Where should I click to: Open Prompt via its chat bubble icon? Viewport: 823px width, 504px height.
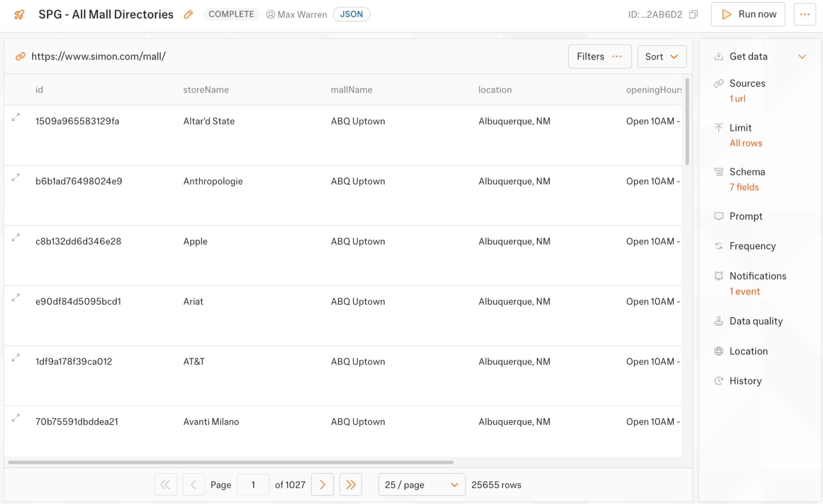pyautogui.click(x=719, y=216)
